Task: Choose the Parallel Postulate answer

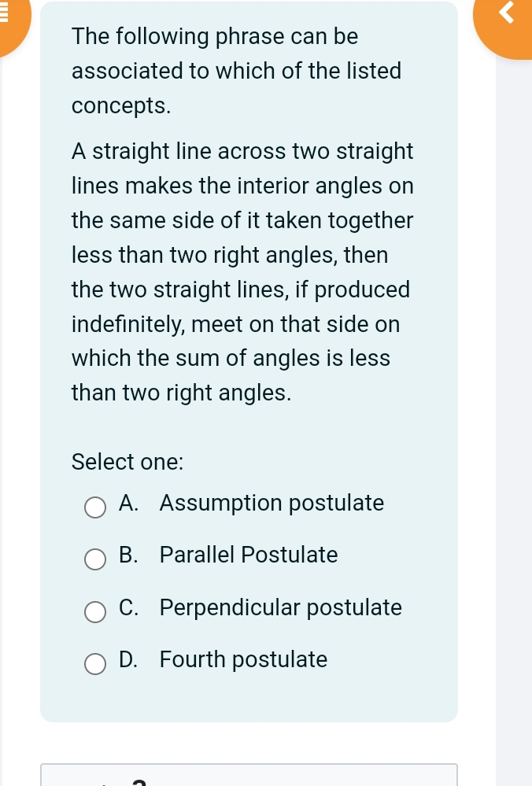Action: tap(248, 555)
